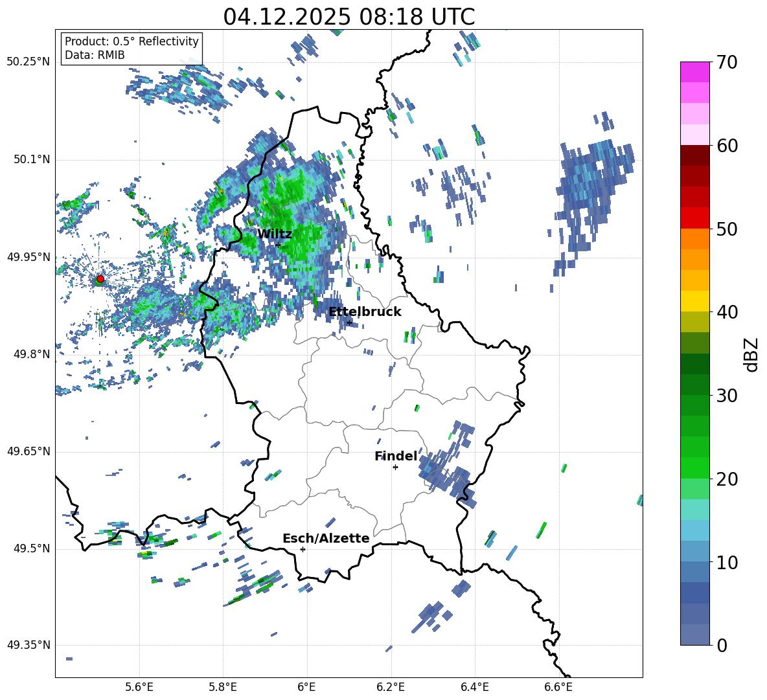Image resolution: width=767 pixels, height=700 pixels.
Task: Click the red swatch just above 50
Action: click(694, 218)
